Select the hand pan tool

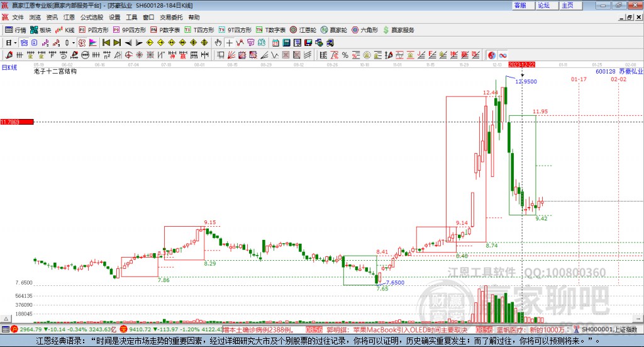[x=218, y=43]
